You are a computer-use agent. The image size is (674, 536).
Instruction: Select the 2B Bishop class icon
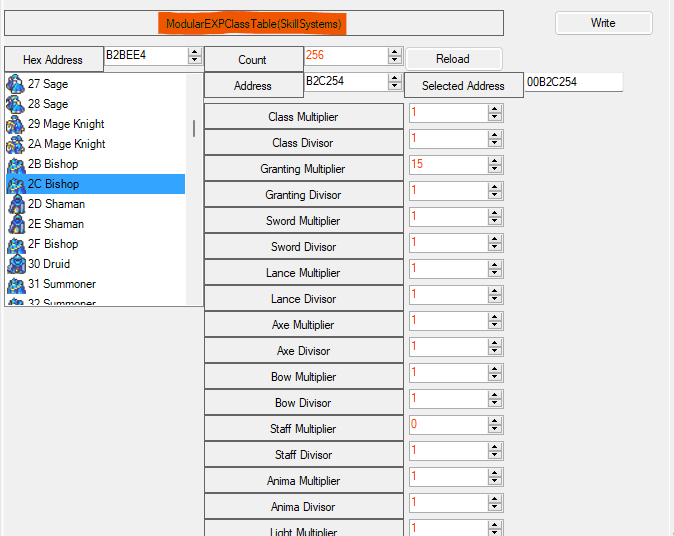coord(15,164)
